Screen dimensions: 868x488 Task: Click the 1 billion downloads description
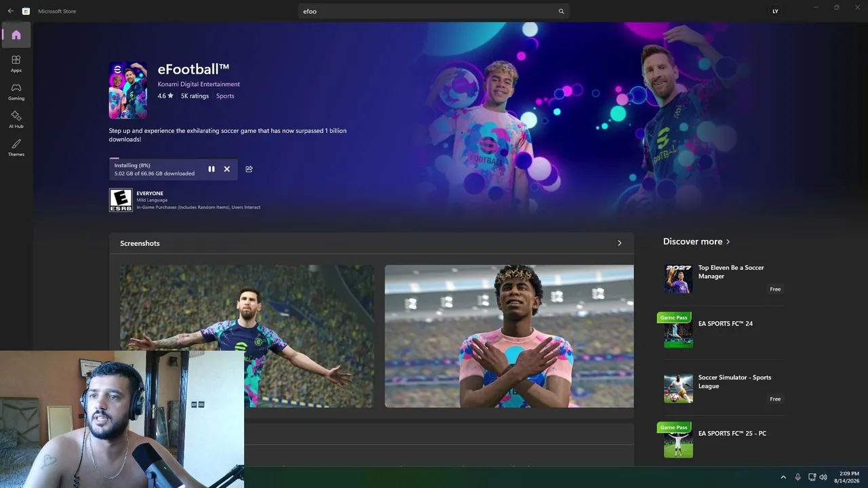click(x=228, y=135)
